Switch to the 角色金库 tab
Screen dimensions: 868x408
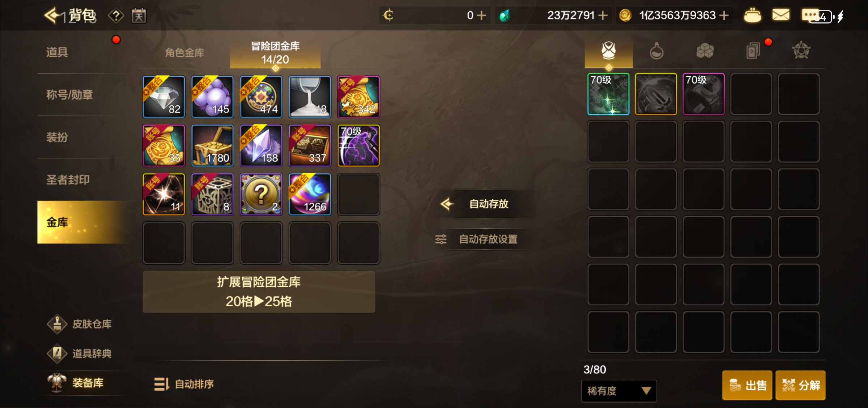(184, 53)
